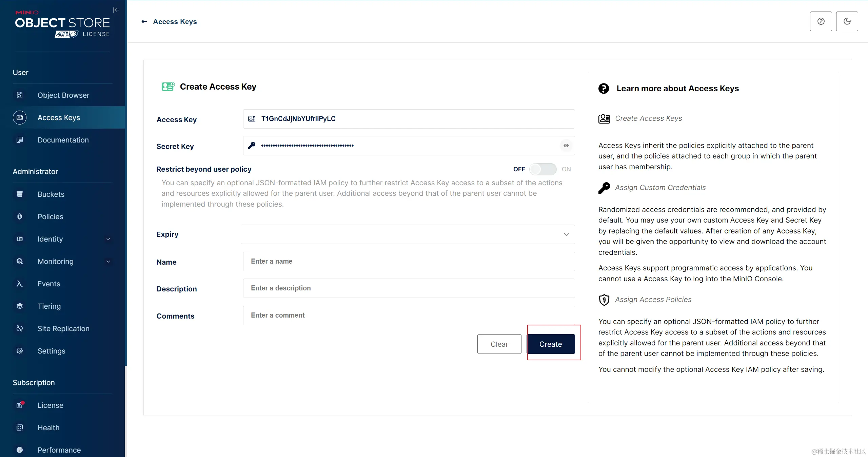
Task: Expand the Identity menu chevron
Action: [108, 239]
